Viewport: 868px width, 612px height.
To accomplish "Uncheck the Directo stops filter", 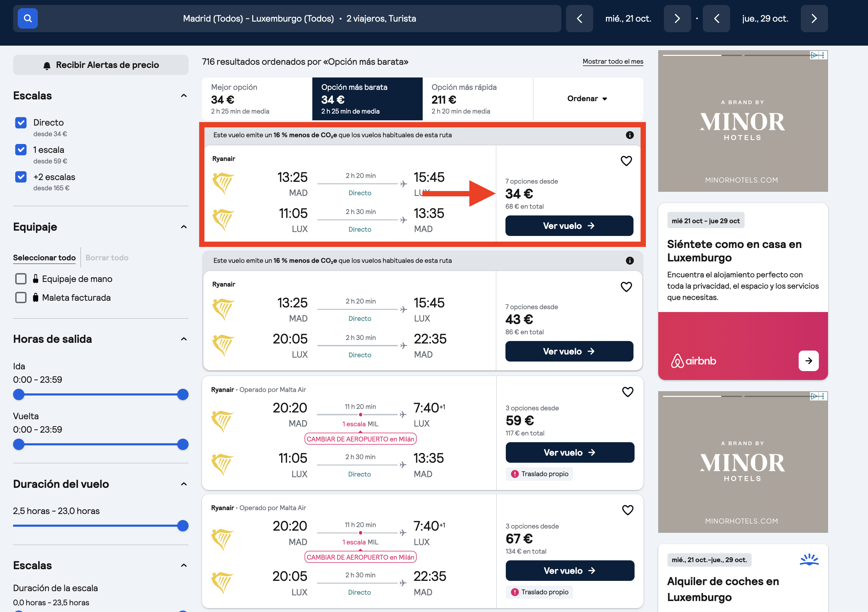I will pos(21,122).
